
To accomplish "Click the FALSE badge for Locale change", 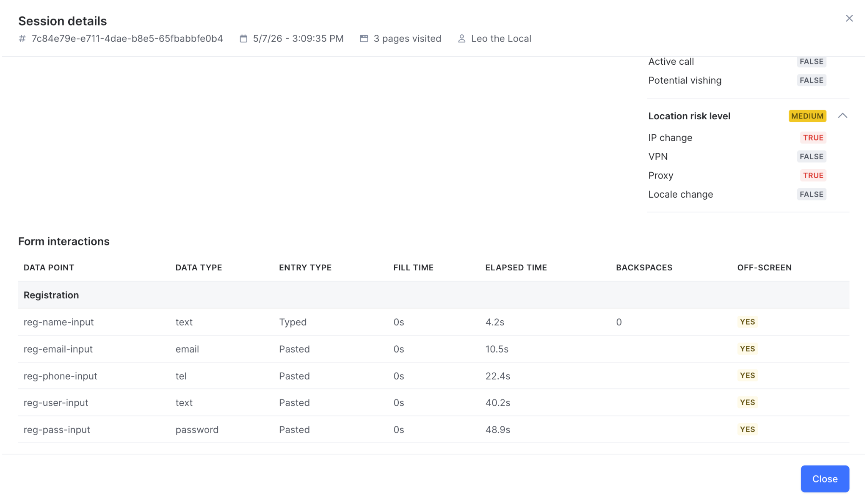I will point(811,194).
